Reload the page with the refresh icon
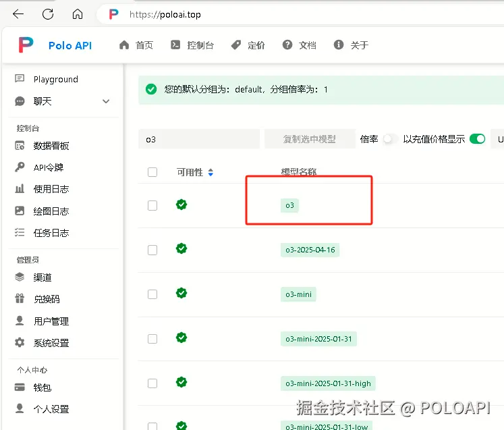Screen dimensions: 504x430 point(48,14)
